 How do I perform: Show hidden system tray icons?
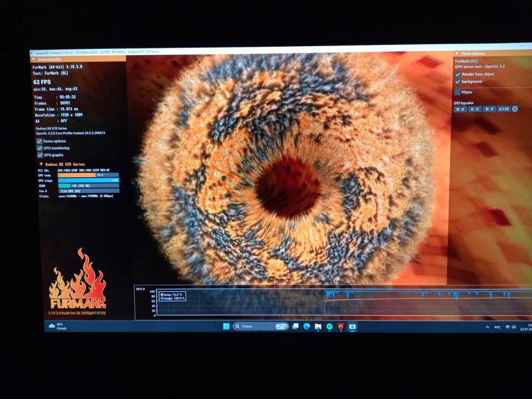point(488,327)
